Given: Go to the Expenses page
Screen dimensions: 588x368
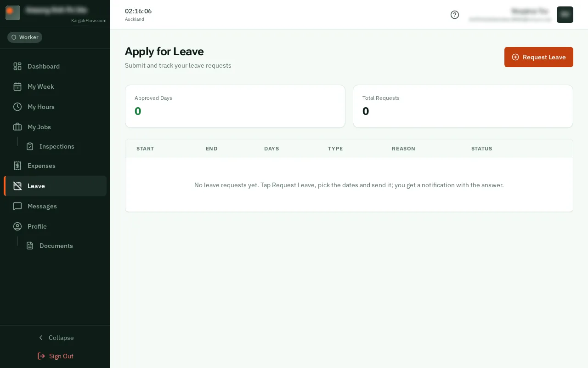Looking at the screenshot, I should click(x=55, y=166).
